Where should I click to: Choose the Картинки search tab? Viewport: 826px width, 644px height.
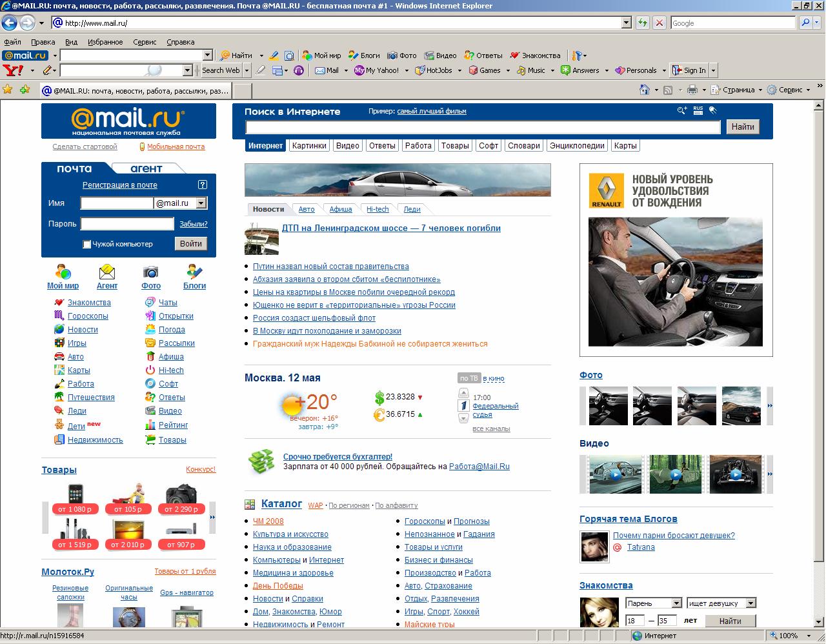[x=309, y=146]
